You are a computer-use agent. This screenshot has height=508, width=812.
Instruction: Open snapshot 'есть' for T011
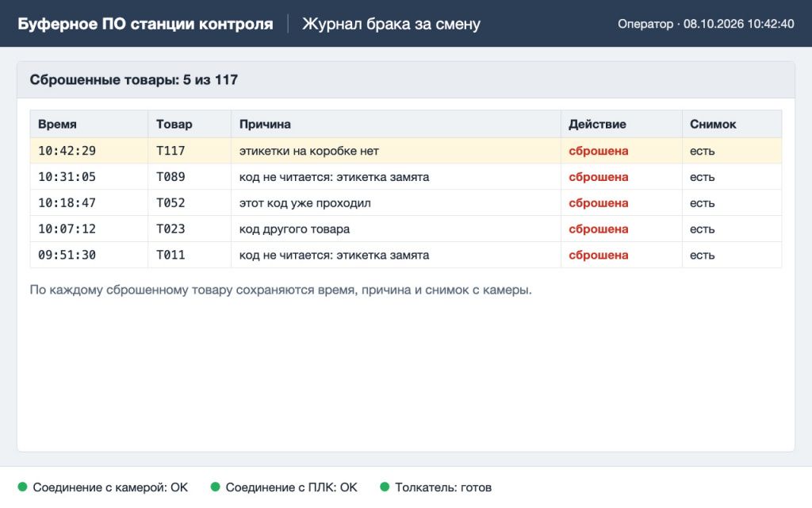coord(703,255)
